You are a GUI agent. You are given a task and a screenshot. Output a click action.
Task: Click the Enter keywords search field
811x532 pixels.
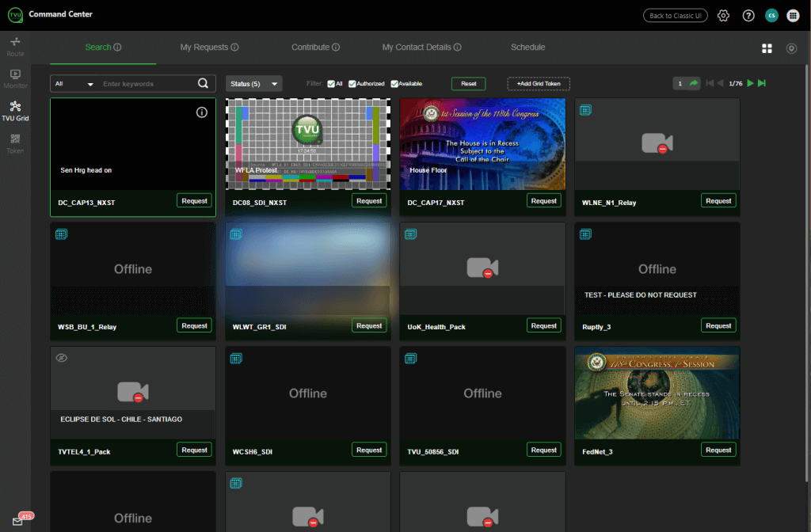tap(148, 84)
